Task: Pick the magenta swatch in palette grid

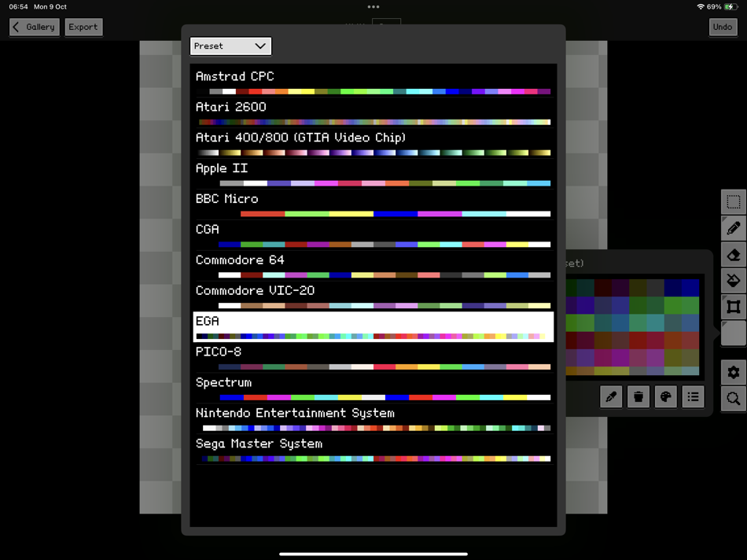Action: pyautogui.click(x=620, y=358)
